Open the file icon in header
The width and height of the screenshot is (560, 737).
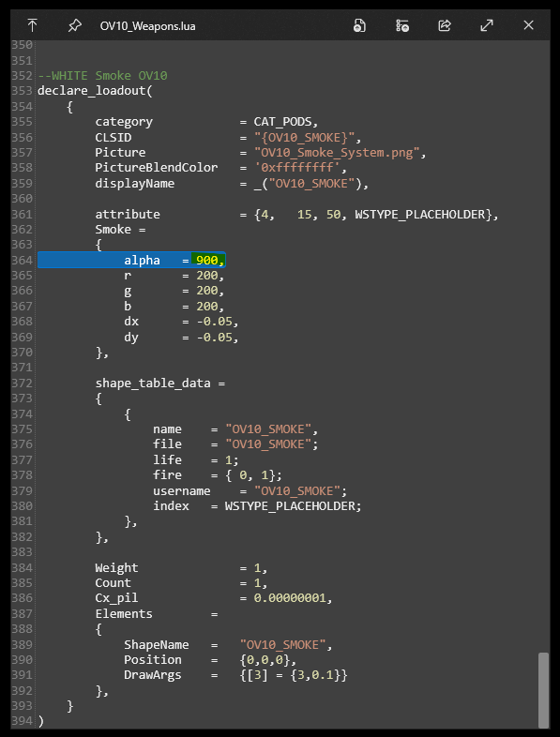point(359,25)
